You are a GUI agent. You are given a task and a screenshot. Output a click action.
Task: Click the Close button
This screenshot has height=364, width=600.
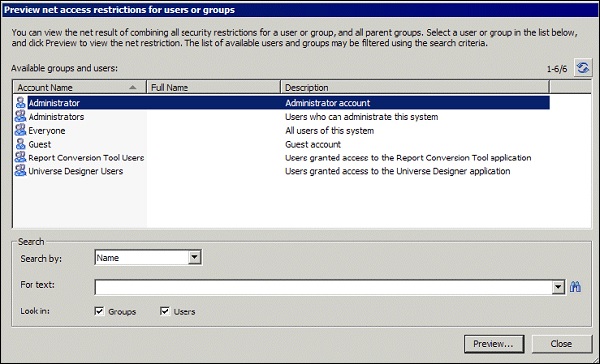tap(561, 344)
